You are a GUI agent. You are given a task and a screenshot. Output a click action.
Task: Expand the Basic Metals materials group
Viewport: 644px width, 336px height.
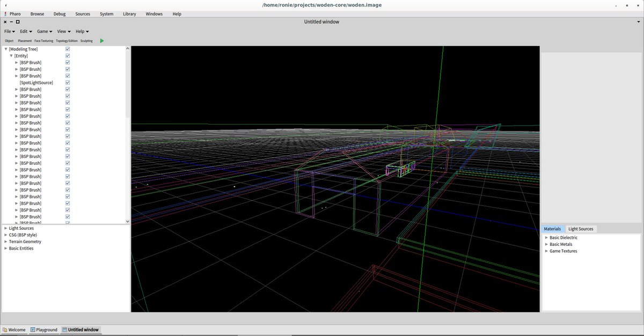click(546, 244)
